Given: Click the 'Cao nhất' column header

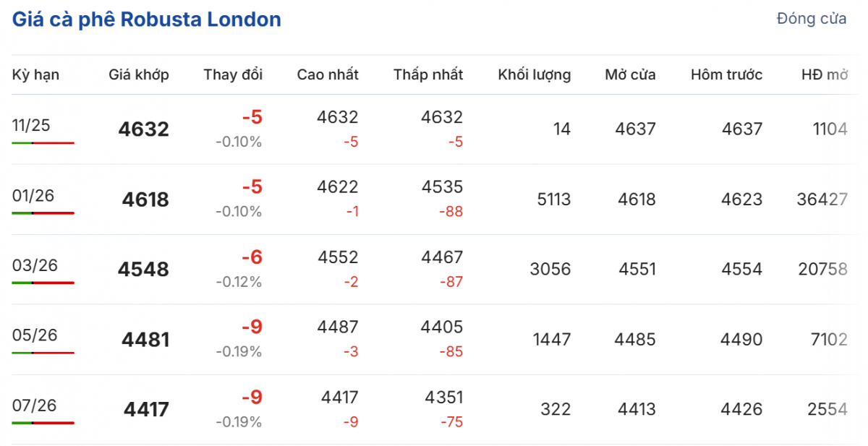Looking at the screenshot, I should pyautogui.click(x=328, y=74).
